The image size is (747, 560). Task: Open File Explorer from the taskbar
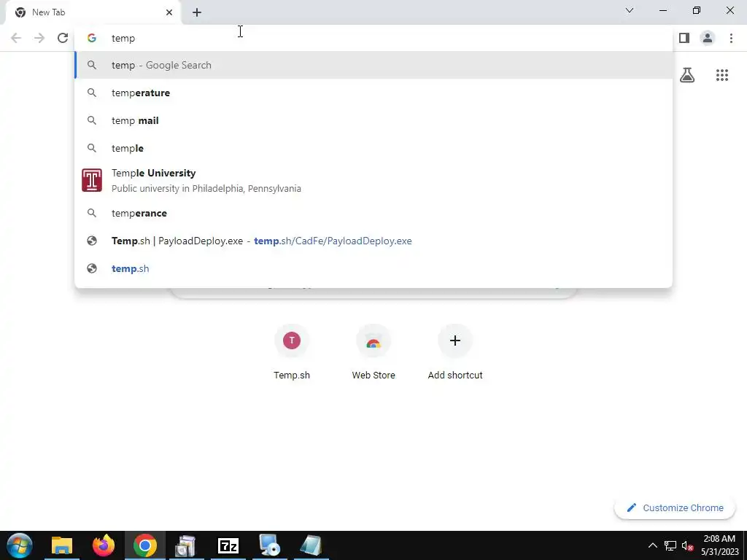click(62, 545)
